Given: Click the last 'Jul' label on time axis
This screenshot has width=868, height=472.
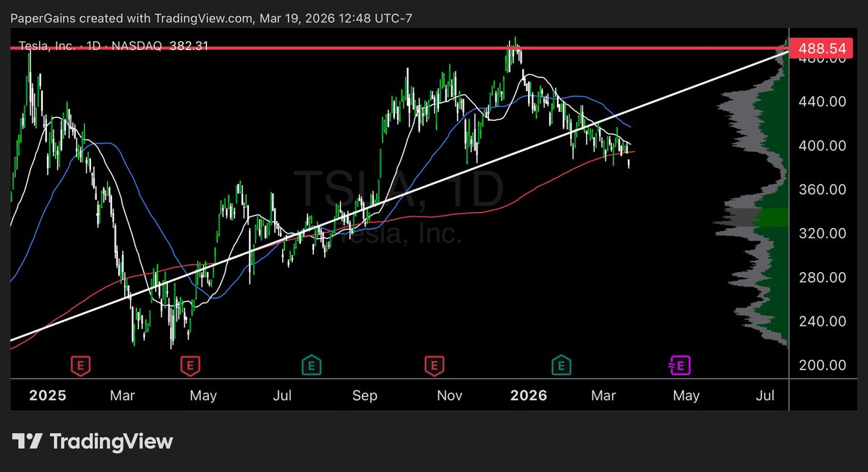Looking at the screenshot, I should pos(765,396).
